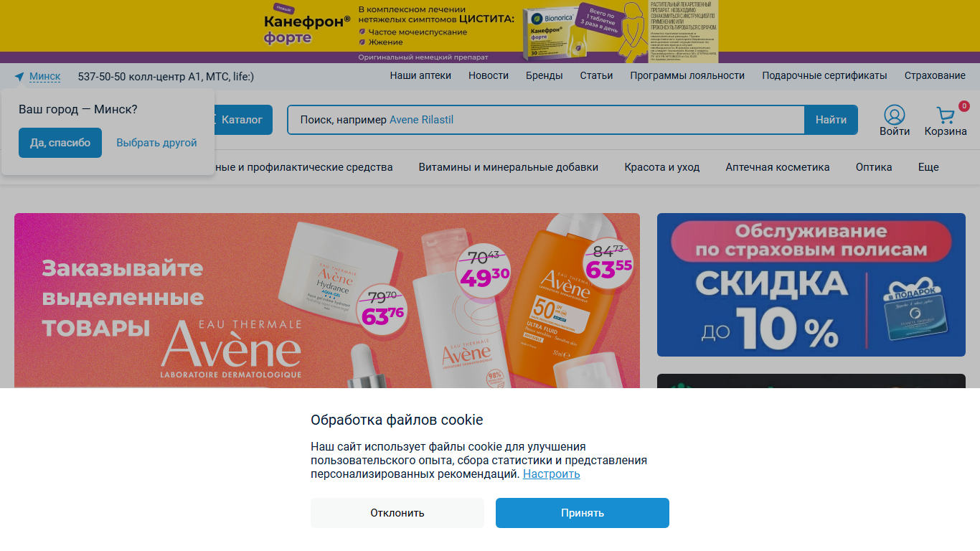Open Витамины и минеральные добавки category
Viewport: 980px width, 551px height.
pyautogui.click(x=509, y=167)
